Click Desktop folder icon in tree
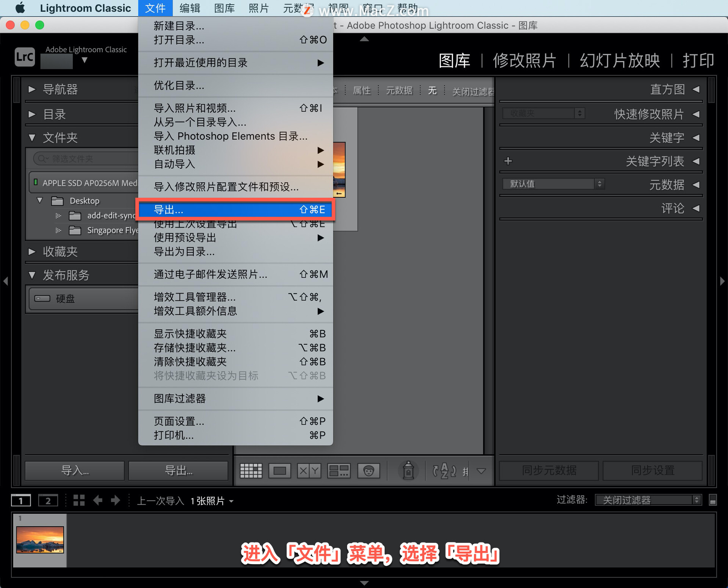This screenshot has height=588, width=728. coord(57,201)
